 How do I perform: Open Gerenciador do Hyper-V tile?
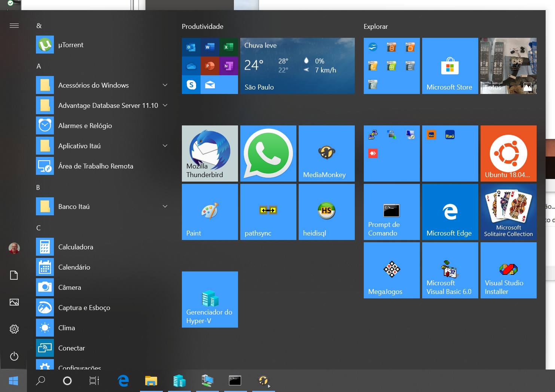(210, 300)
